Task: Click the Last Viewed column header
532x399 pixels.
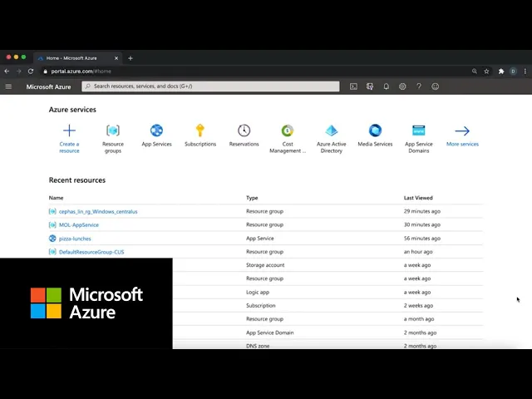Action: 418,198
